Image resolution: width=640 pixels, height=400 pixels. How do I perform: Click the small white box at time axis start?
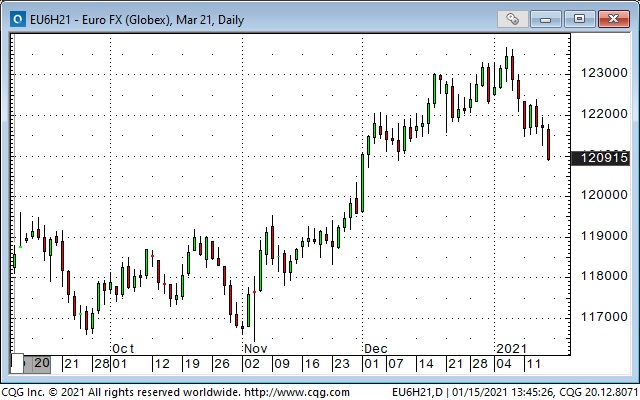17,363
